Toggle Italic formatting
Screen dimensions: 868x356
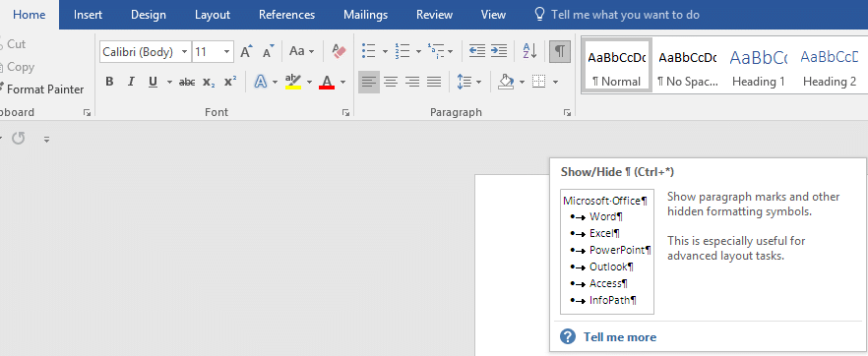click(131, 82)
